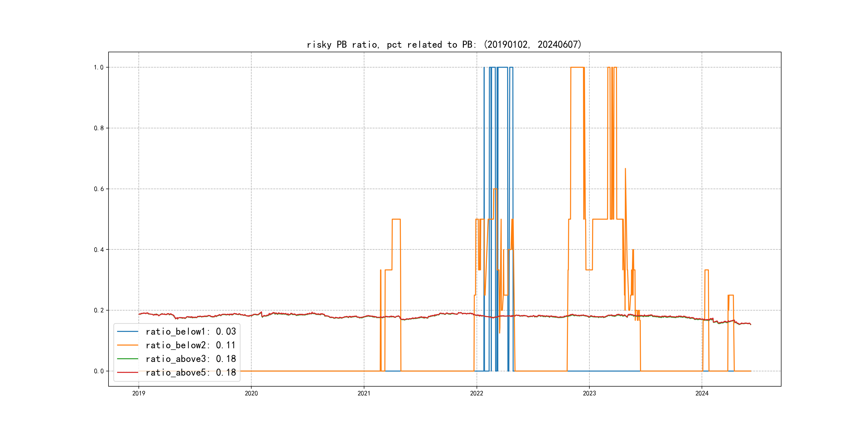Select the 'ratio_above3: 0.18' legend label
The image size is (868, 434).
[x=191, y=359]
